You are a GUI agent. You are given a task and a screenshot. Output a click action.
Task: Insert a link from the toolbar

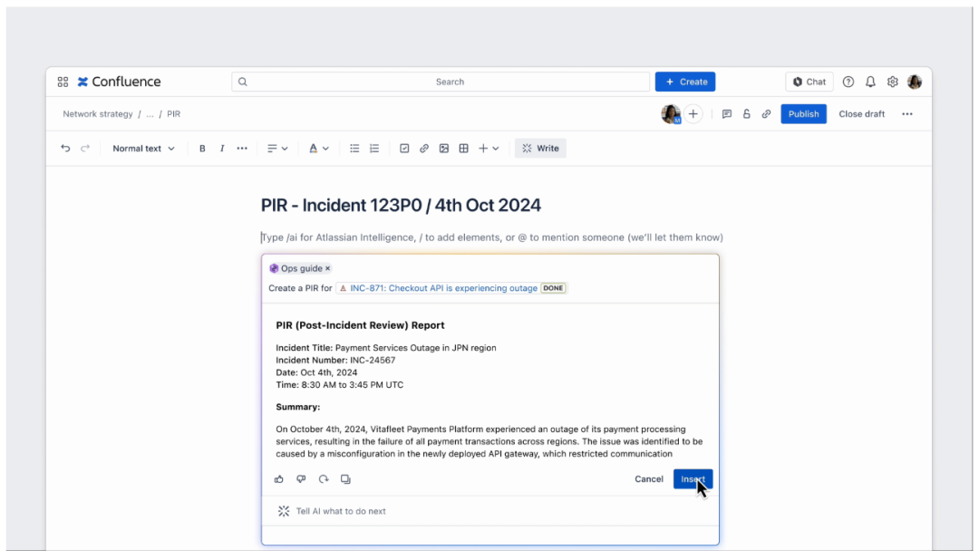(x=424, y=149)
